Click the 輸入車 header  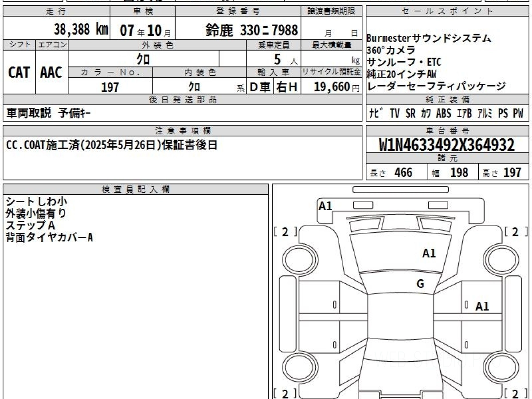(x=274, y=72)
